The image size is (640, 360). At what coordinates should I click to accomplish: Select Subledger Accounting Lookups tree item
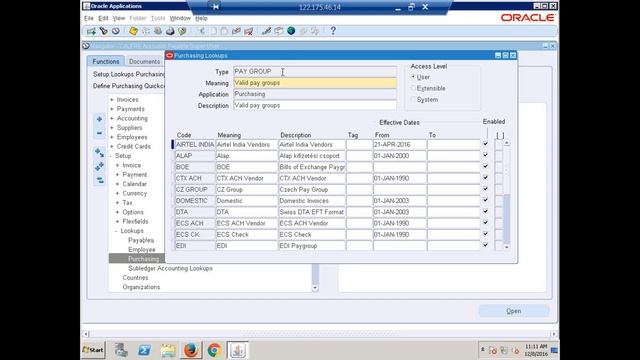pyautogui.click(x=170, y=269)
